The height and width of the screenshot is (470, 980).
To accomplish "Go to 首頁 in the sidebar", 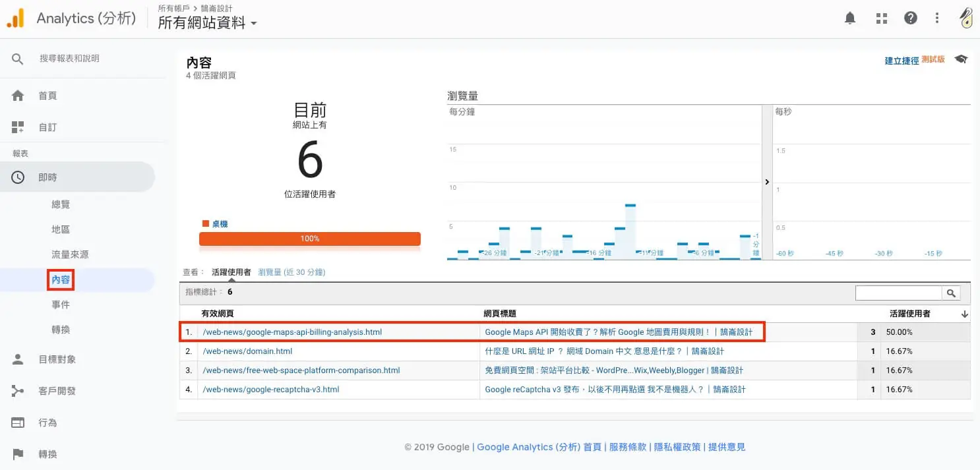I will (x=47, y=96).
